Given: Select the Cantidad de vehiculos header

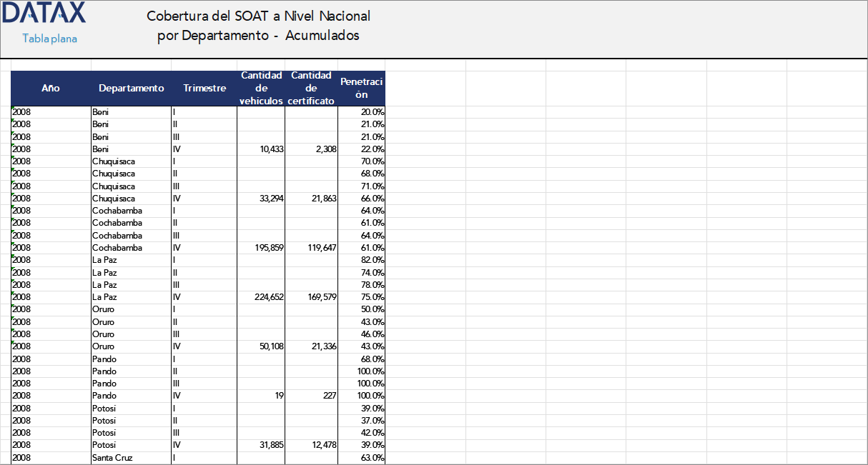Looking at the screenshot, I should [x=261, y=88].
